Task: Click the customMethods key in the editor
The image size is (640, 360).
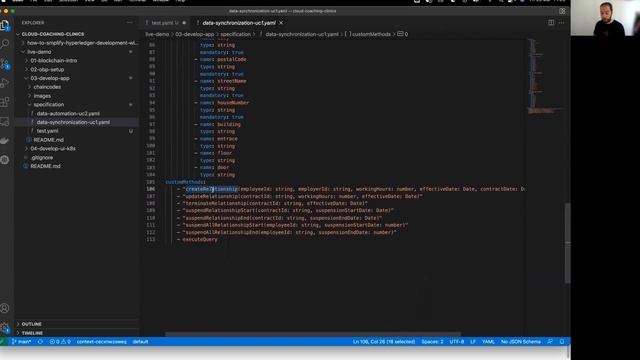Action: (x=185, y=182)
